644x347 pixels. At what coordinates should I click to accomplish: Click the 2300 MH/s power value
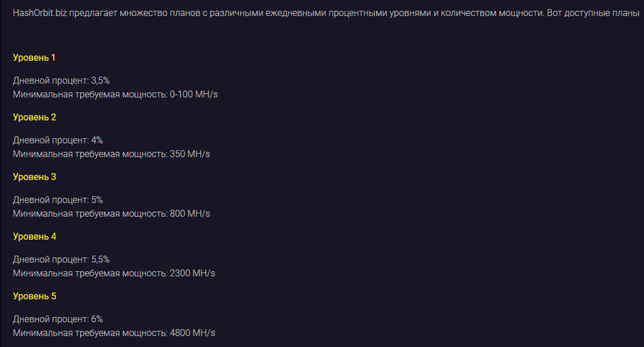[x=192, y=273]
